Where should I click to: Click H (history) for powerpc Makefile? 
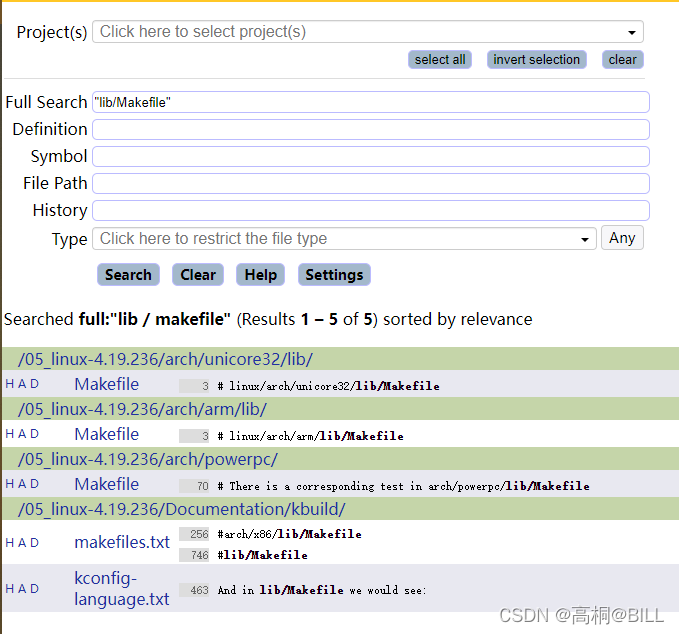[10, 484]
